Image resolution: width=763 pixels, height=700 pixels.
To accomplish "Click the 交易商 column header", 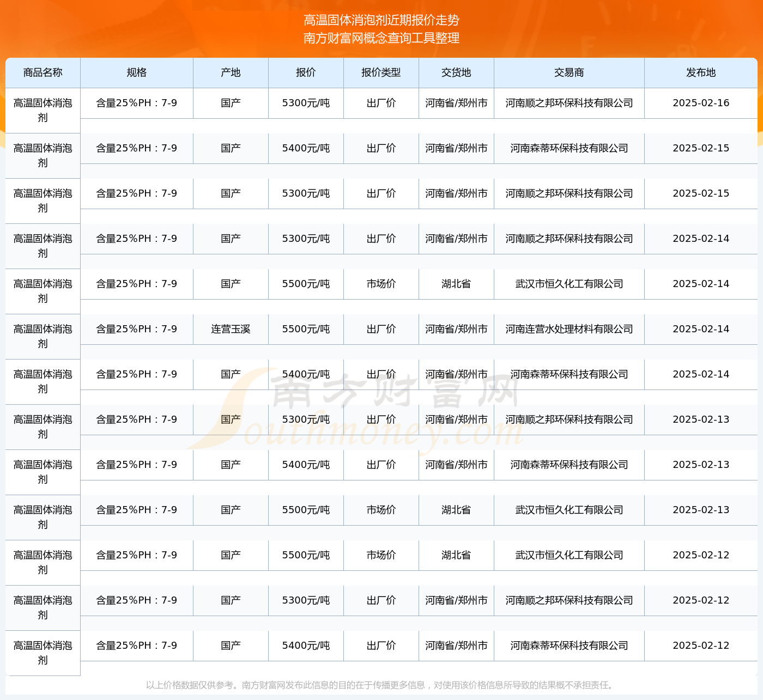I will [569, 72].
